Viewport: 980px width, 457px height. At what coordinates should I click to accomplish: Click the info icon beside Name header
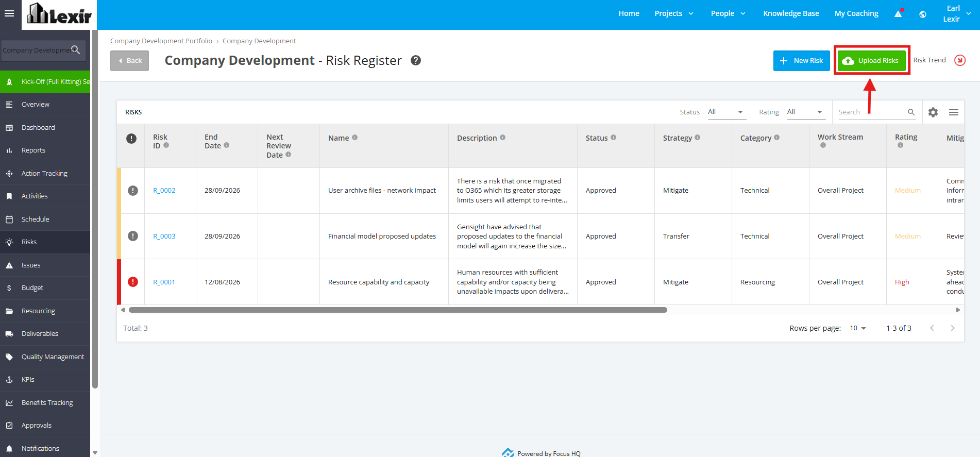(x=354, y=138)
